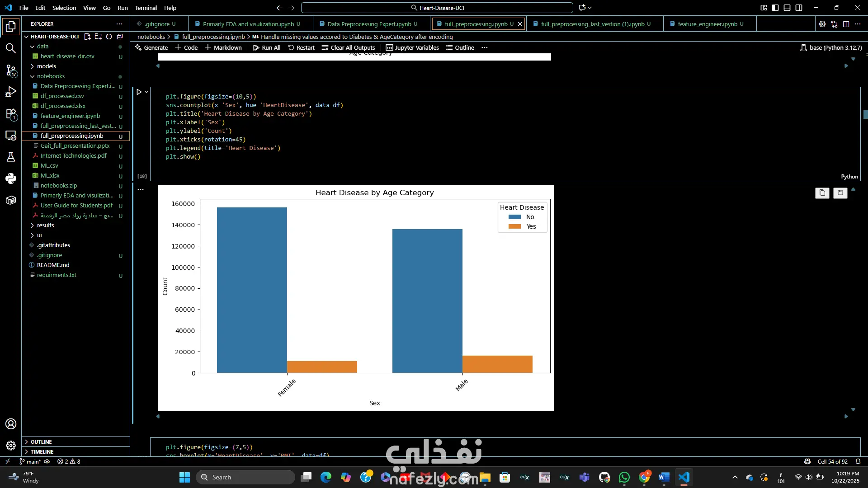Run the countplot cell with play icon
The width and height of the screenshot is (868, 488).
(x=139, y=92)
